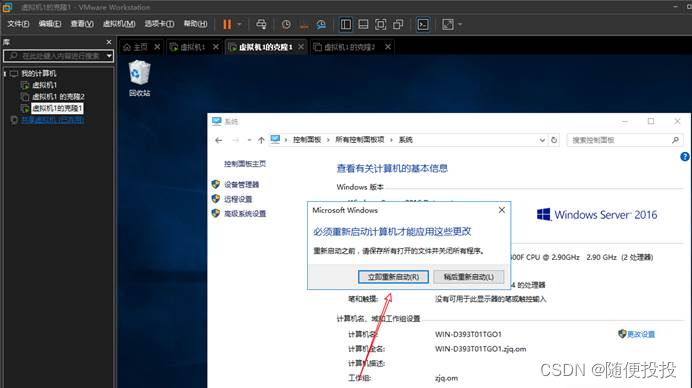Screen dimensions: 692x388
Task: Toggle the thumbnail bar view icon
Action: coord(363,24)
